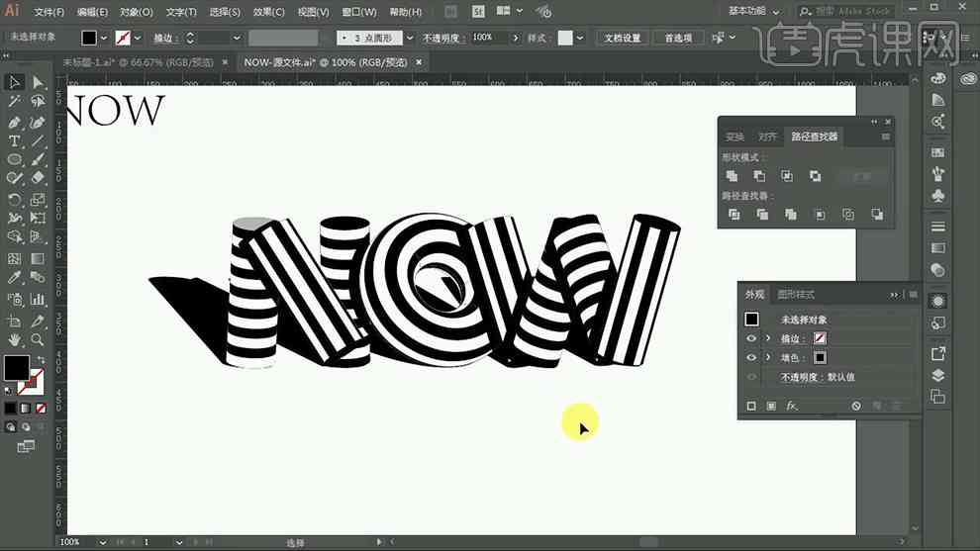Open workspace switcher dropdown
Viewport: 980px width, 551px height.
pos(755,11)
